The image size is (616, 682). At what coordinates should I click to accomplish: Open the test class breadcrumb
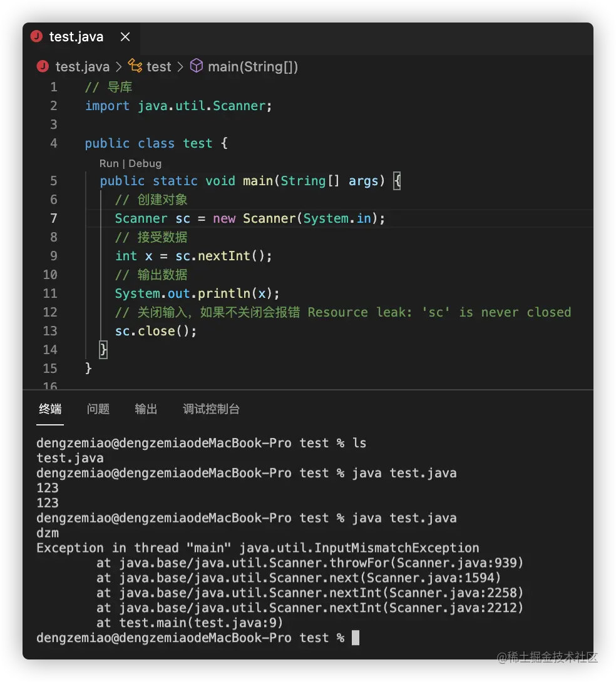point(159,66)
